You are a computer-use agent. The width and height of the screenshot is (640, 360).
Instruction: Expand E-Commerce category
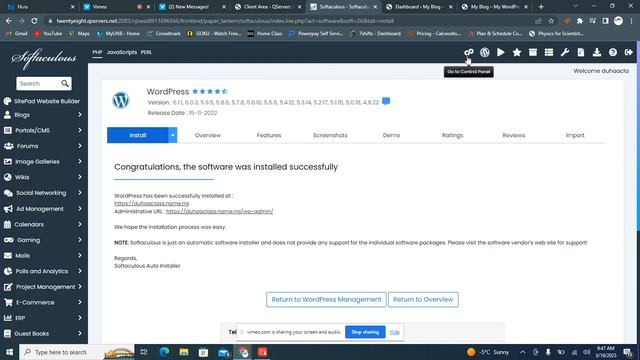point(43,302)
